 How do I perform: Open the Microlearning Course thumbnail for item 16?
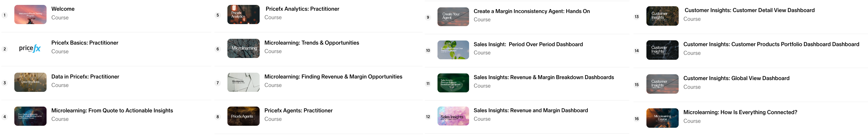[x=662, y=118]
